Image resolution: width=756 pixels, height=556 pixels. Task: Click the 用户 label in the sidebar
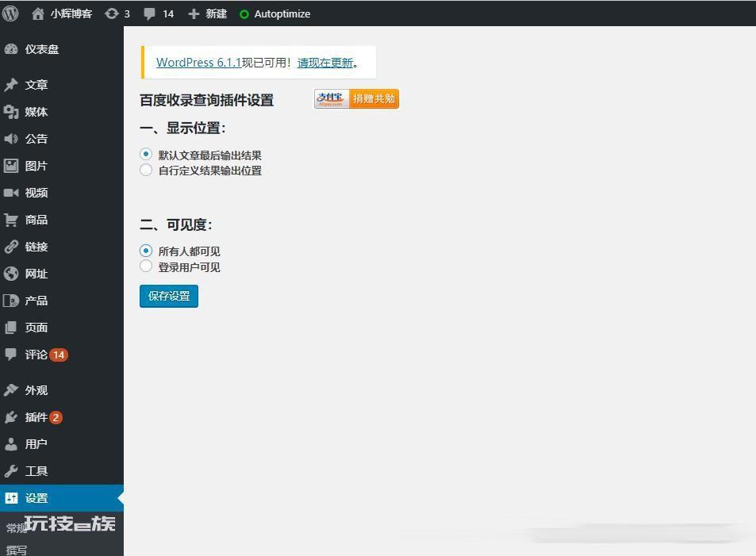[36, 444]
